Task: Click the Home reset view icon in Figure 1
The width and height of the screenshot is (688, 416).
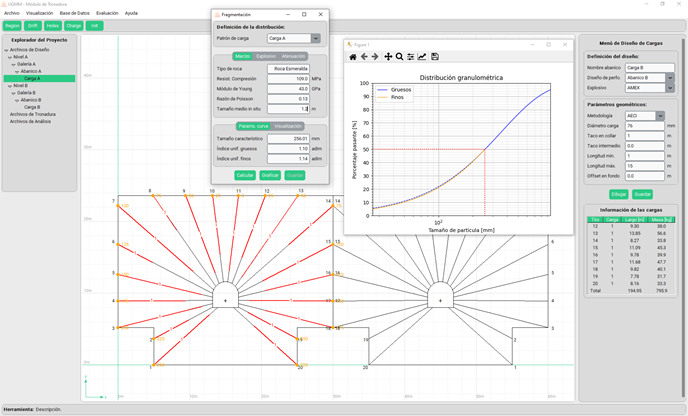Action: 353,57
